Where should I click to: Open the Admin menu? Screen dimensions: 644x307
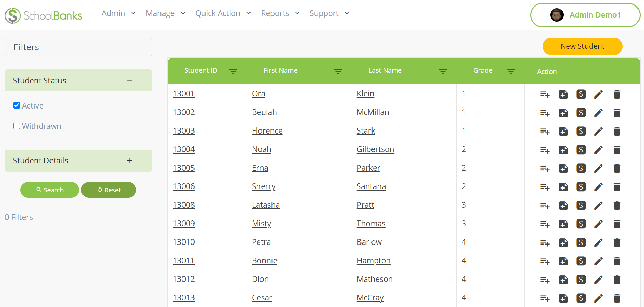pyautogui.click(x=119, y=13)
